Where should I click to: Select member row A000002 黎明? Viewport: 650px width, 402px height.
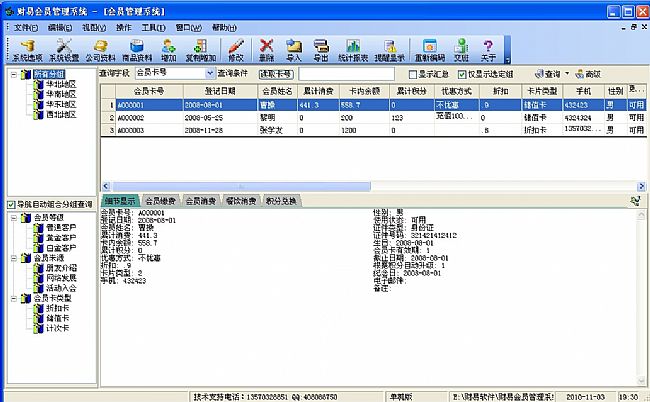[x=373, y=118]
